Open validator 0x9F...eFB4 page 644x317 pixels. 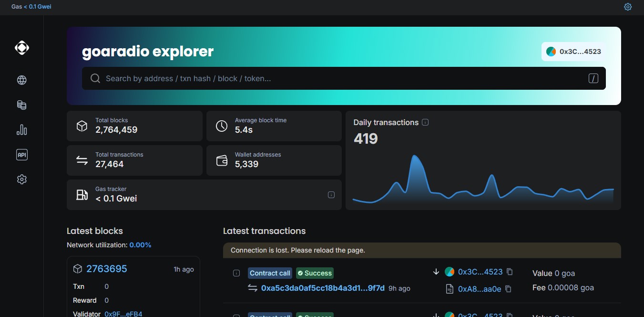pyautogui.click(x=123, y=314)
